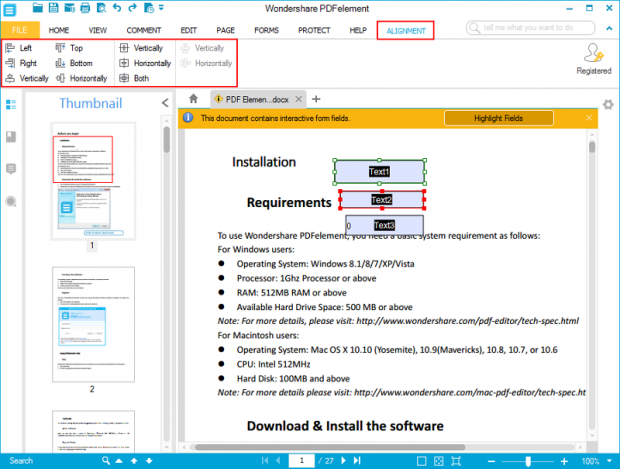Select the PDF Elemen...docx document tab
The image size is (620, 469).
257,99
